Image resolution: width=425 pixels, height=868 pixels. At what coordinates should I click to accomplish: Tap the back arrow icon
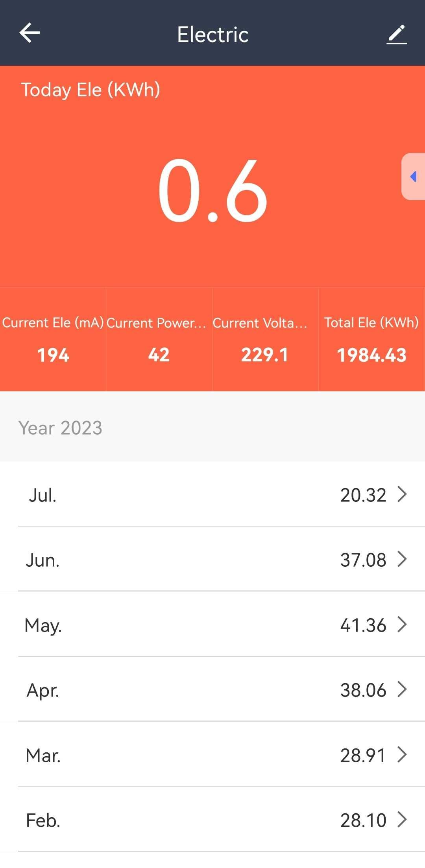[x=30, y=33]
